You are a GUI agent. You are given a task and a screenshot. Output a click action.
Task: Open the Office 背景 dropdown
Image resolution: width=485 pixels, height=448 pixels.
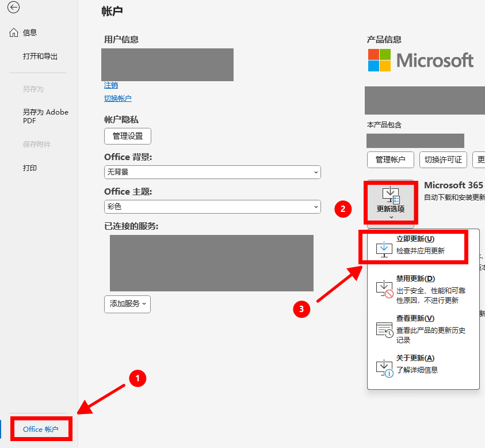click(212, 172)
